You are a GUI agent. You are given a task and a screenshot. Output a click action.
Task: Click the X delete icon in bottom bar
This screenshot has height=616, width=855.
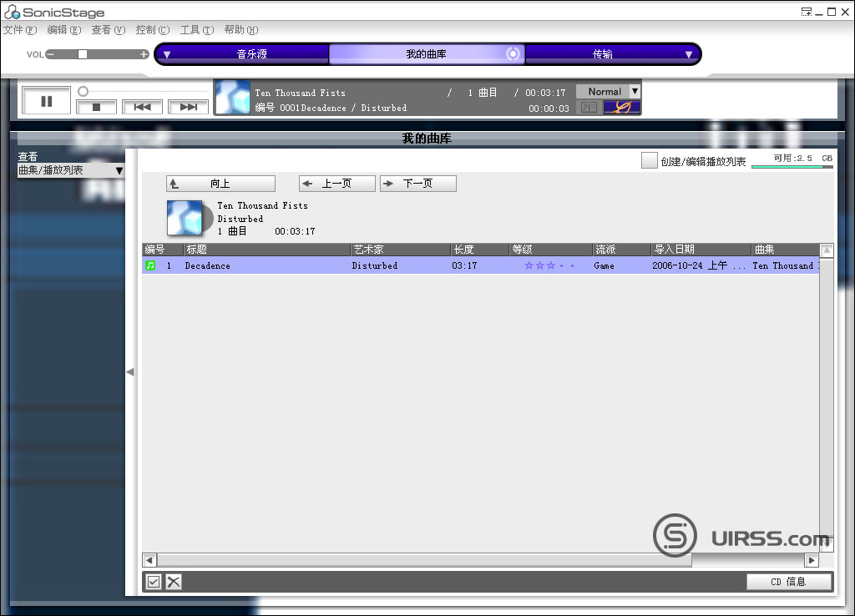coord(174,582)
